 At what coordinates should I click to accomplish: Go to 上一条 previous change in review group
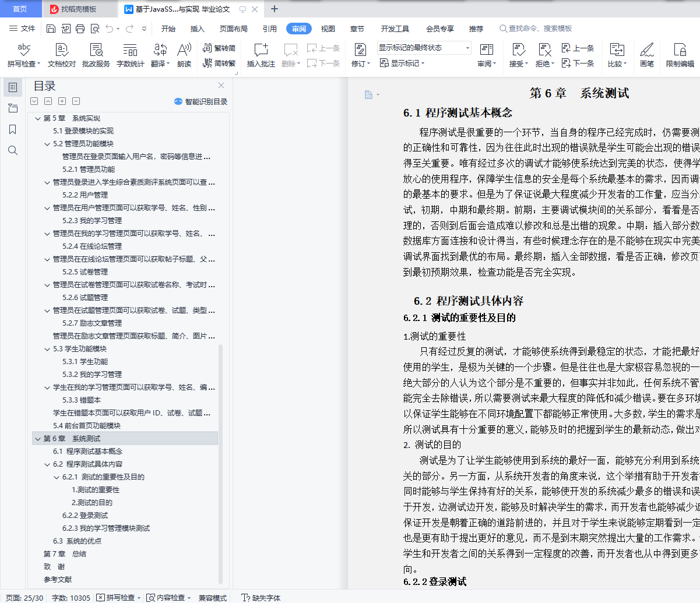tap(578, 48)
